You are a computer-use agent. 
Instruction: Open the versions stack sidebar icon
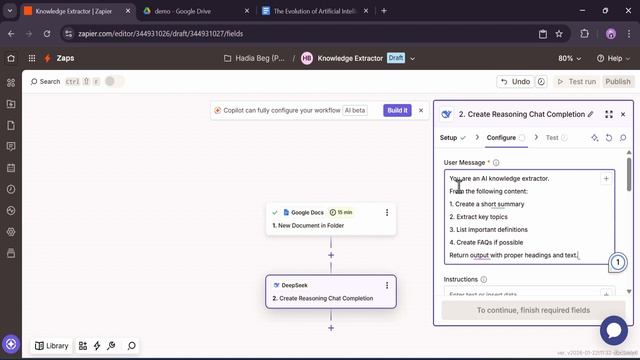[11, 253]
